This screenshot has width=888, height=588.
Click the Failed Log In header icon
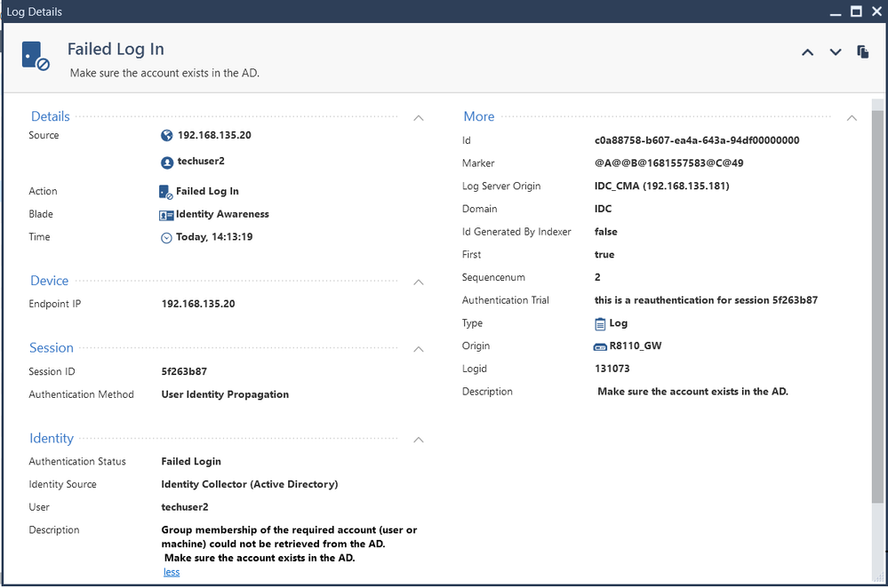(x=36, y=56)
